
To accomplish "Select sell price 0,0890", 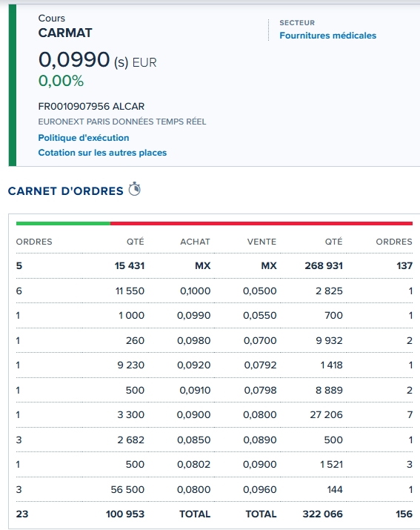I will click(x=260, y=440).
